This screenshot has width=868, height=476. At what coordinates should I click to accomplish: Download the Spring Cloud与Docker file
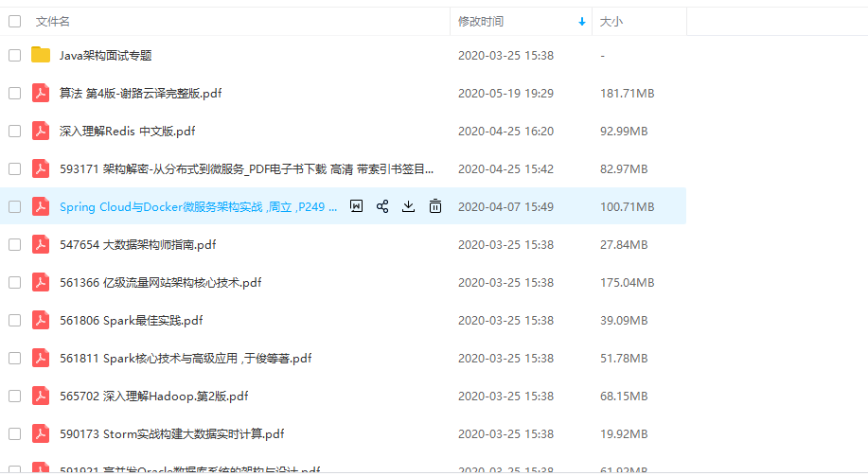(x=409, y=206)
